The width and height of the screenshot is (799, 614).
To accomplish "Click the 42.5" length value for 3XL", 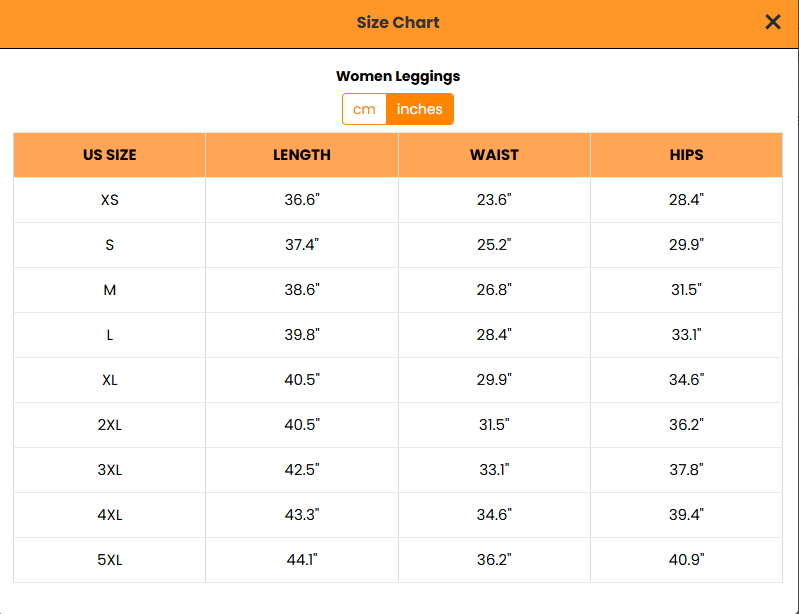I will 302,470.
